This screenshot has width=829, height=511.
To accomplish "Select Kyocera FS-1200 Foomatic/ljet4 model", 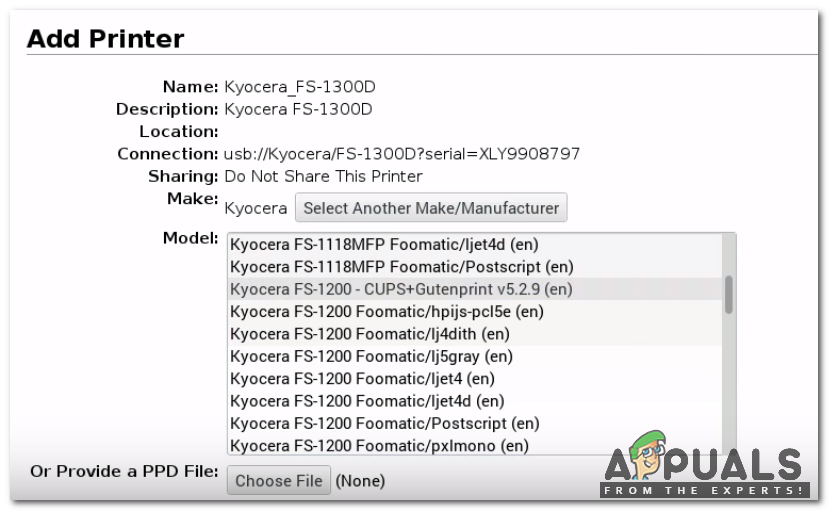I will [475, 379].
